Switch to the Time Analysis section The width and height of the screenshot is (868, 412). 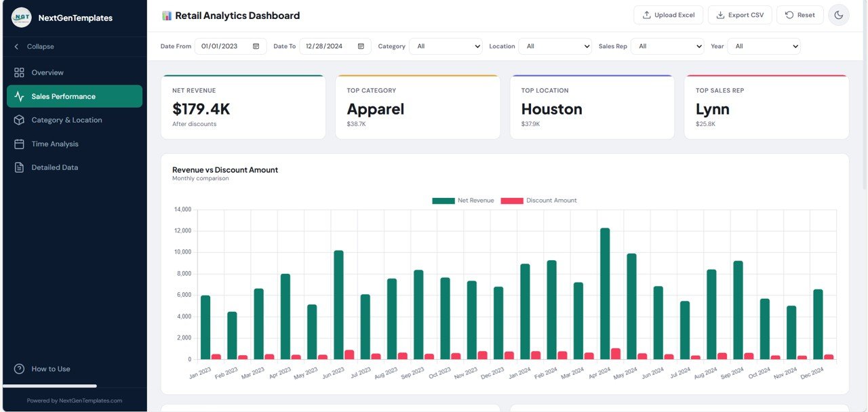54,143
